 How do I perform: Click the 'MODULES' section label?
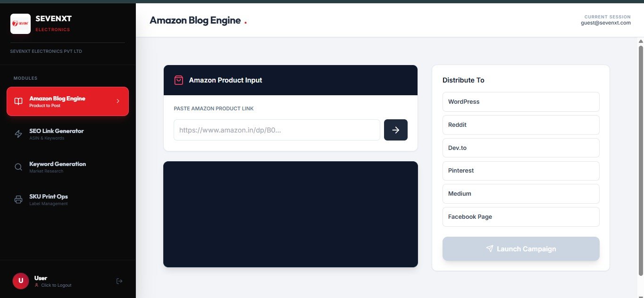(25, 78)
